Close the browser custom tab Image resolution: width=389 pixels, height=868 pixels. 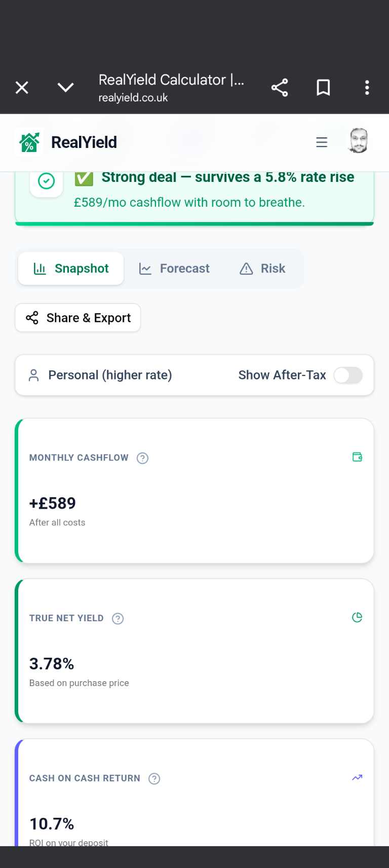coord(22,88)
